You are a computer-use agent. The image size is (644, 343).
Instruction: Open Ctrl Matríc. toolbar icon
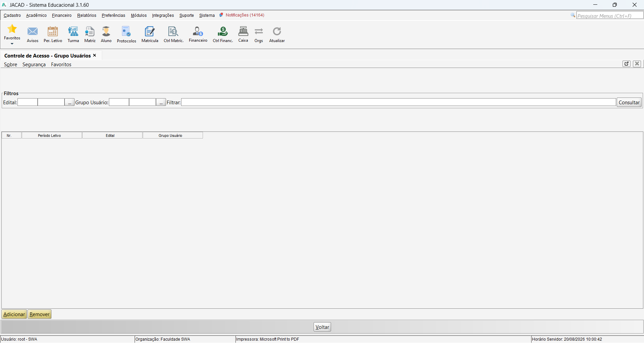pos(173,32)
